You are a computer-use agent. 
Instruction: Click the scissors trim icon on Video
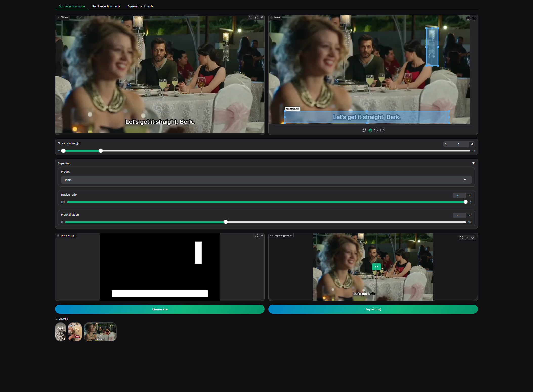pyautogui.click(x=256, y=17)
